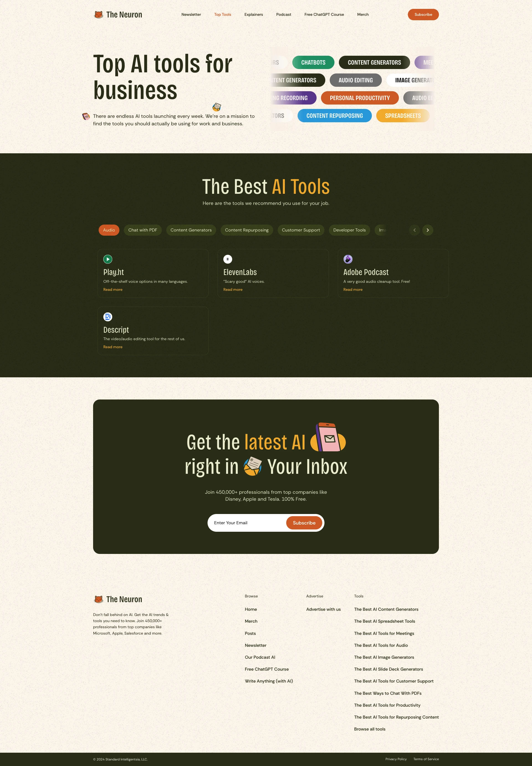The width and height of the screenshot is (532, 766).
Task: Click the Play.ht tool icon
Action: tap(108, 259)
